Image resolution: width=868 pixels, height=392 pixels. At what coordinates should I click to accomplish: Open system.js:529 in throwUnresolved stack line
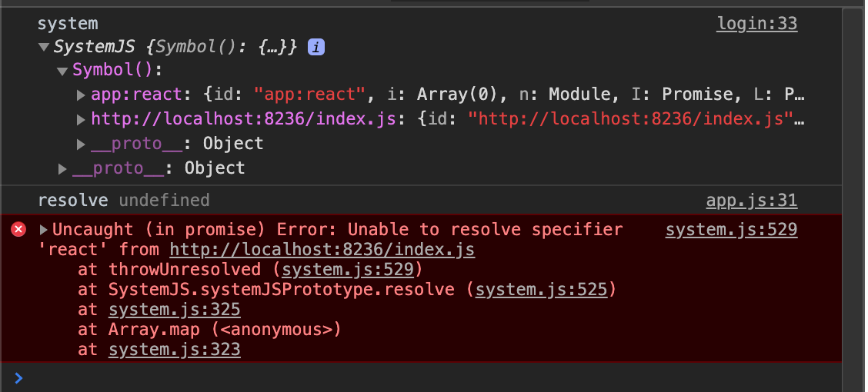coord(348,270)
